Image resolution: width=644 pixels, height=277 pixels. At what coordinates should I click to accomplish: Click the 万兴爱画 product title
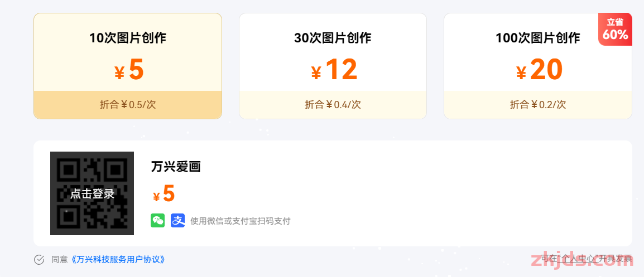[175, 167]
